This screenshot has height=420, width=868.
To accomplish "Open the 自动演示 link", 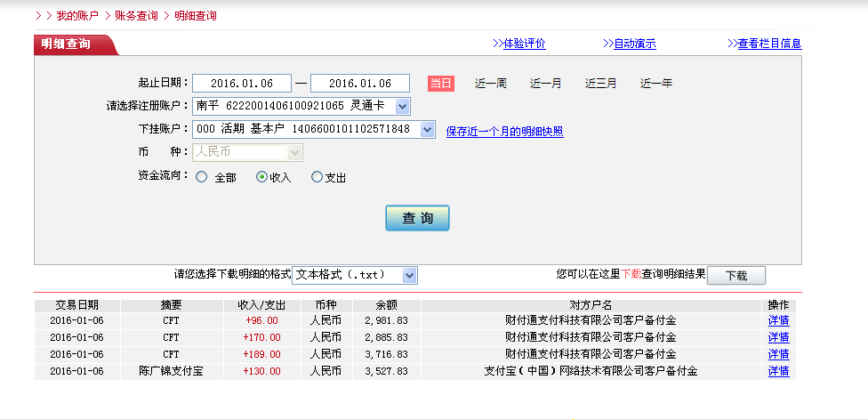I will pyautogui.click(x=634, y=44).
